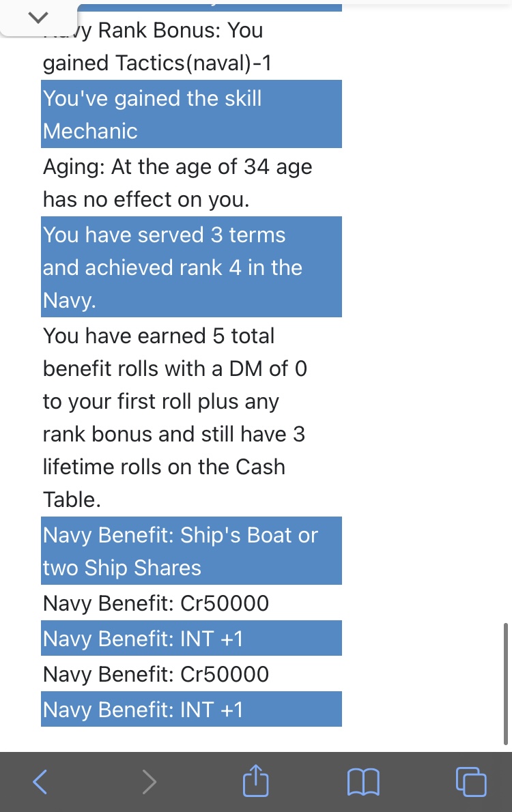The height and width of the screenshot is (812, 512).
Task: Select the "You've gained the skill Mechanic" row
Action: 191,114
